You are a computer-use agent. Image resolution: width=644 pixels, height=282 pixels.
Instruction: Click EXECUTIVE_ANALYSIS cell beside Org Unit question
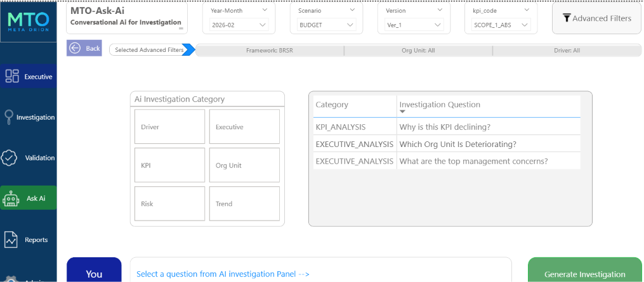pyautogui.click(x=355, y=144)
